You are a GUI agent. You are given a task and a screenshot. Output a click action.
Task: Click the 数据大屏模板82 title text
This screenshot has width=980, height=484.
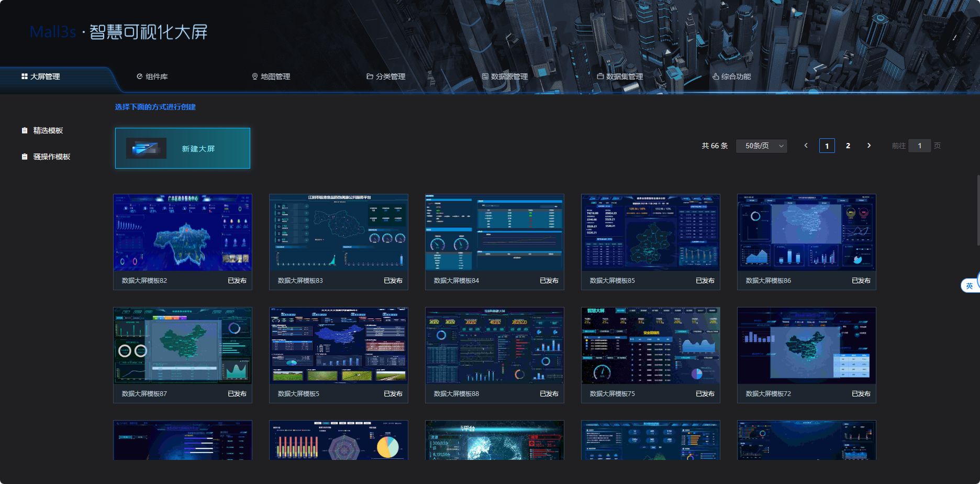coord(144,281)
